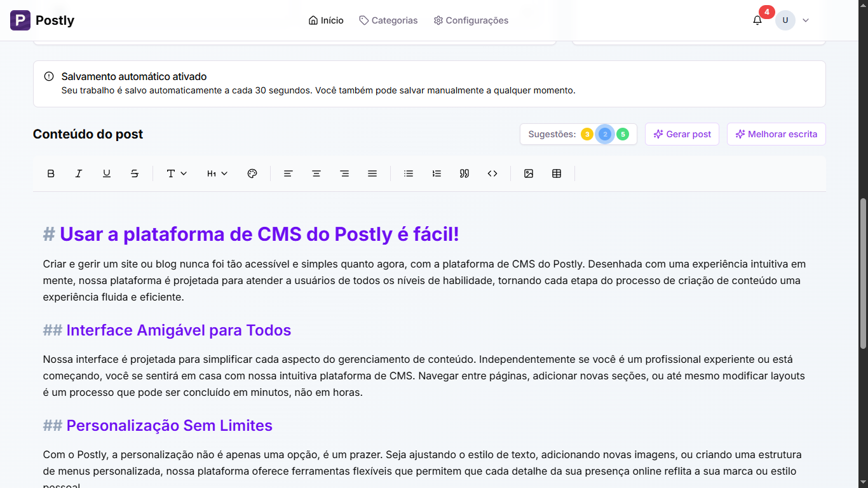Image resolution: width=868 pixels, height=488 pixels.
Task: Open the H1 heading level dropdown
Action: [216, 173]
